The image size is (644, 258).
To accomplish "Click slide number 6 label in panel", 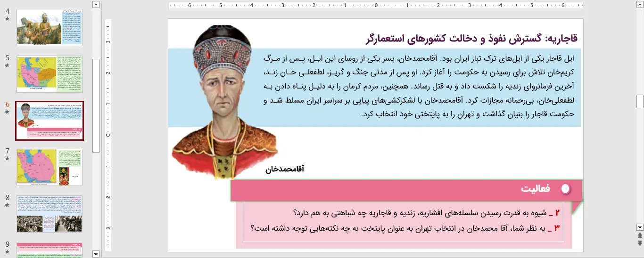I will (x=8, y=105).
